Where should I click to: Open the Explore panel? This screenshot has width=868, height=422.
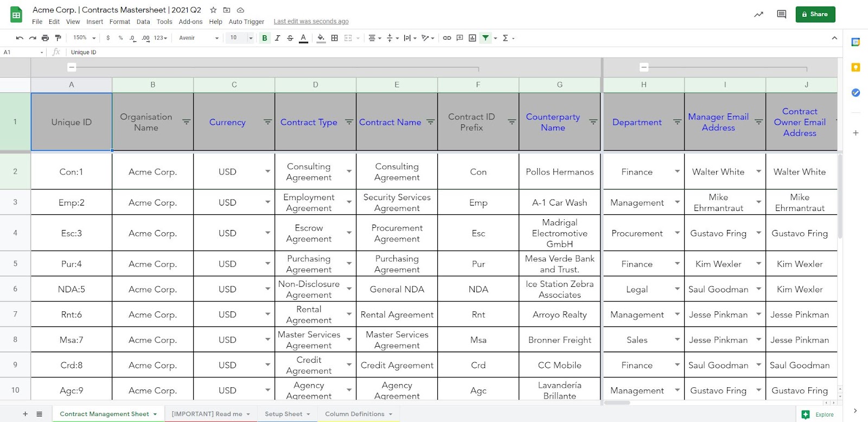pos(818,414)
